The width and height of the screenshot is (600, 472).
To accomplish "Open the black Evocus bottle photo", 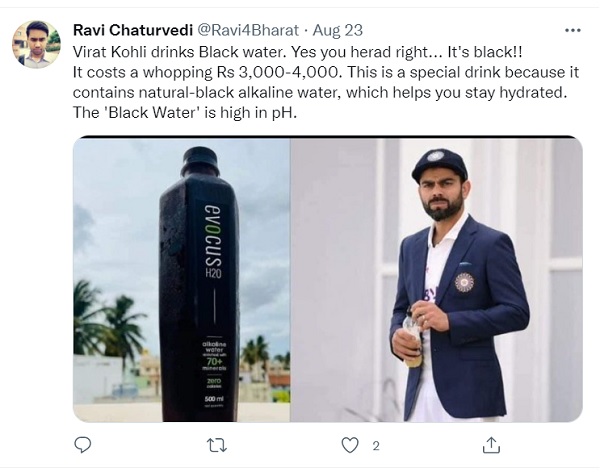I will (x=181, y=279).
